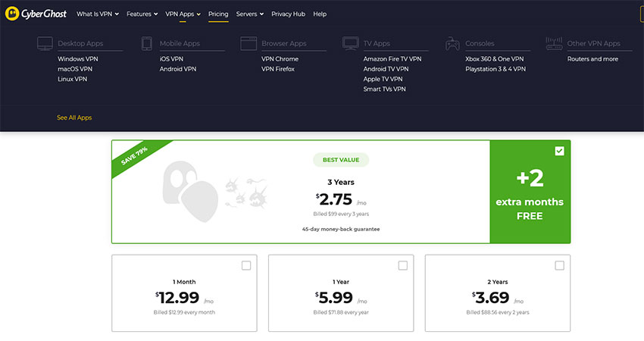
Task: Open the Pricing page
Action: tap(218, 14)
